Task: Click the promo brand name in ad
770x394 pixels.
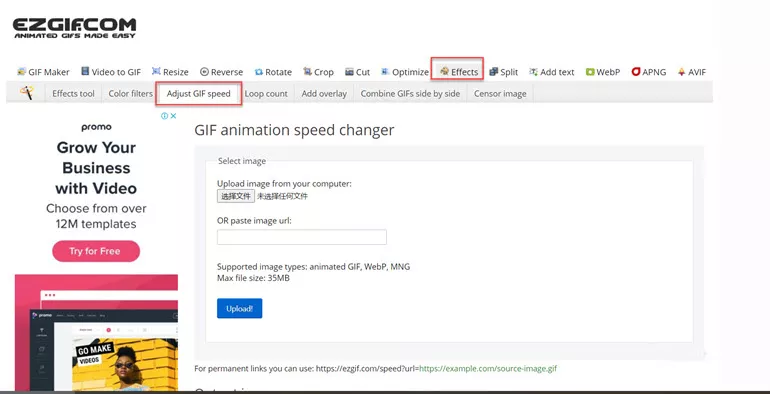Action: 96,127
